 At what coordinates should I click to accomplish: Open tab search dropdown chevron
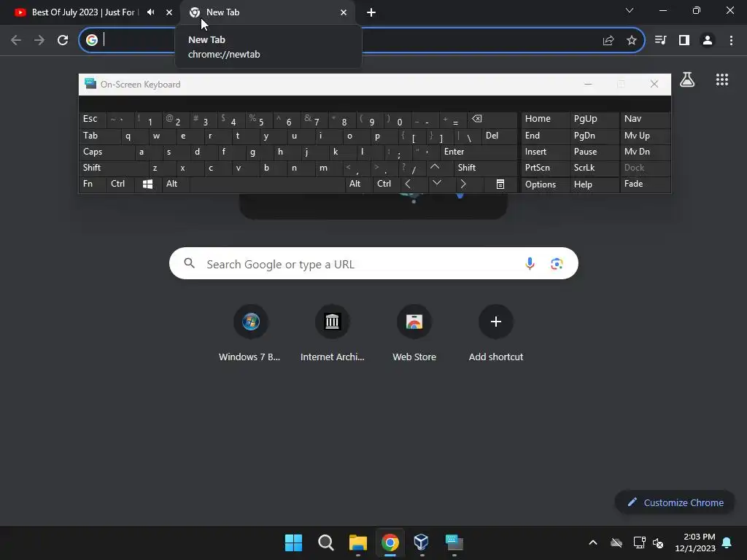pos(630,10)
